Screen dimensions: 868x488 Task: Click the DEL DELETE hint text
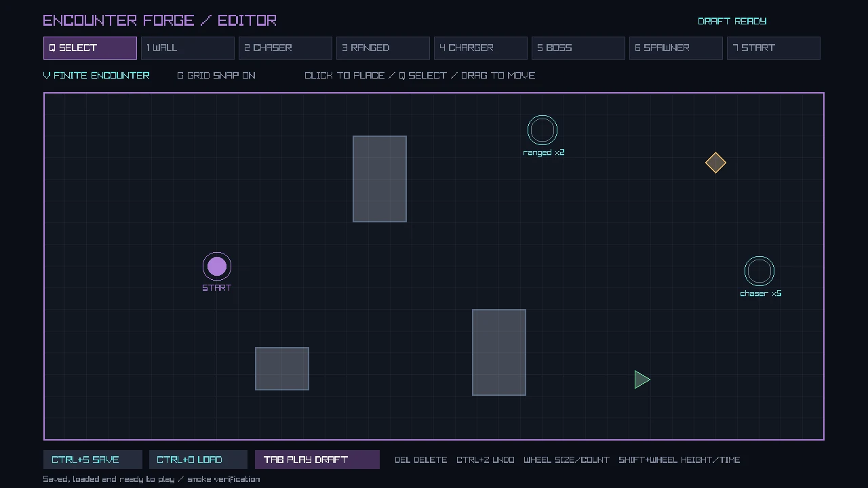(421, 460)
